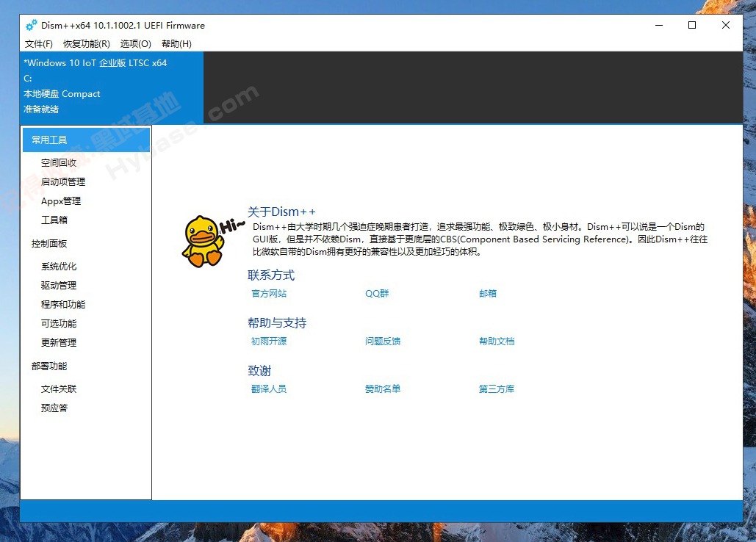The width and height of the screenshot is (756, 542).
Task: Click the 问题反馈 link
Action: [383, 341]
